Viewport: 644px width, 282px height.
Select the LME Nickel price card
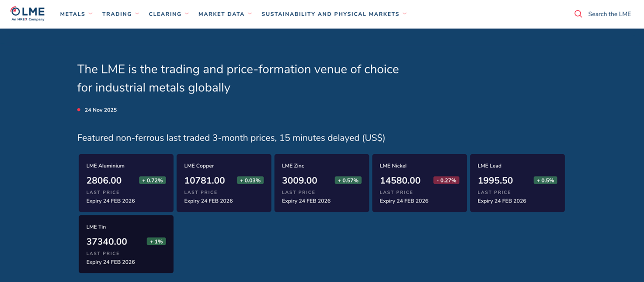point(419,183)
